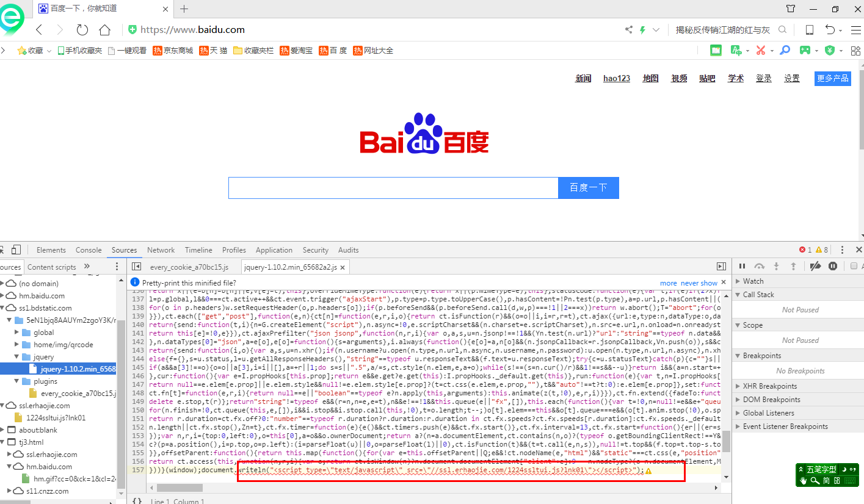Viewport: 864px width, 504px height.
Task: Click the green yen shield icon
Action: point(830,51)
